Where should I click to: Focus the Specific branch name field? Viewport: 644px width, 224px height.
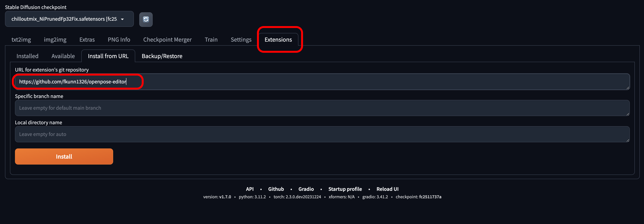[322, 108]
